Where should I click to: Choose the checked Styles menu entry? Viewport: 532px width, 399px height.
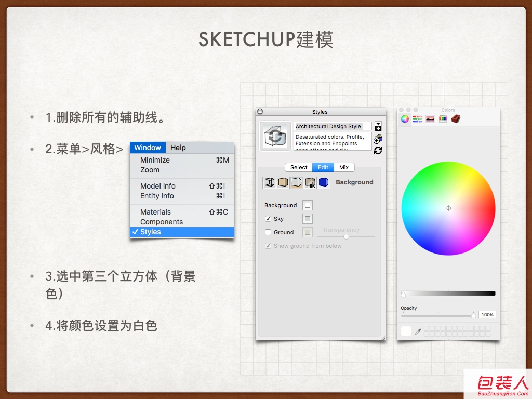(x=182, y=232)
